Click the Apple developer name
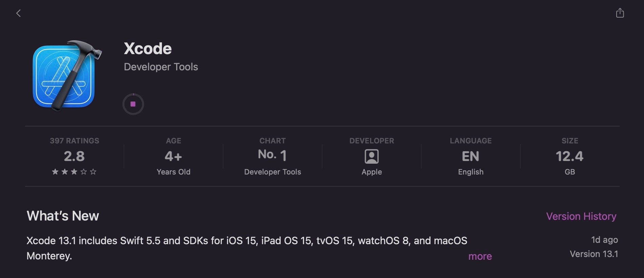The height and width of the screenshot is (278, 644). coord(371,172)
